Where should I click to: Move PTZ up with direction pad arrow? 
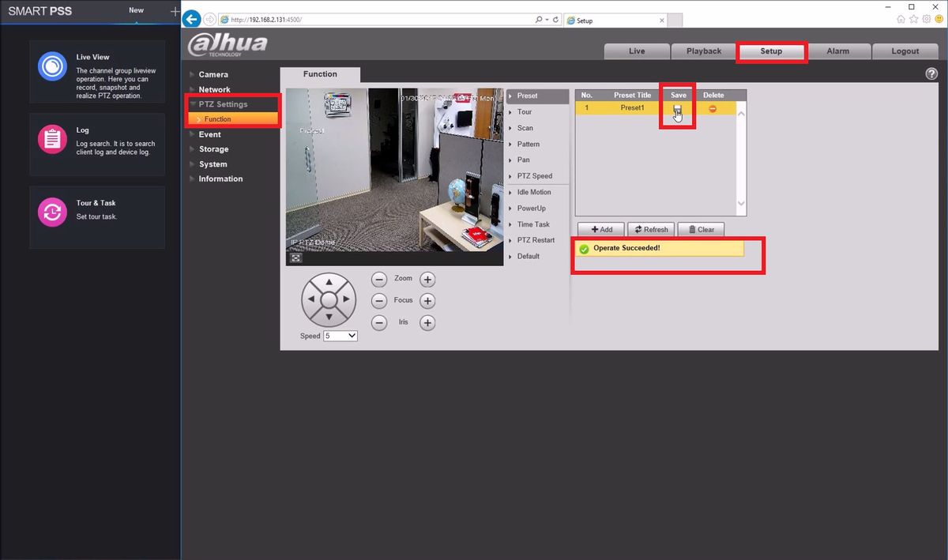click(x=329, y=282)
